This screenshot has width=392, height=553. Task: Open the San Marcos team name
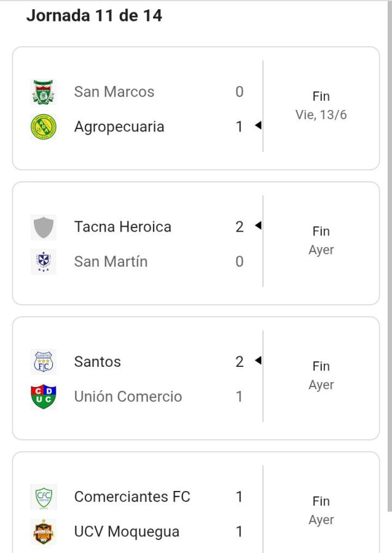[114, 92]
